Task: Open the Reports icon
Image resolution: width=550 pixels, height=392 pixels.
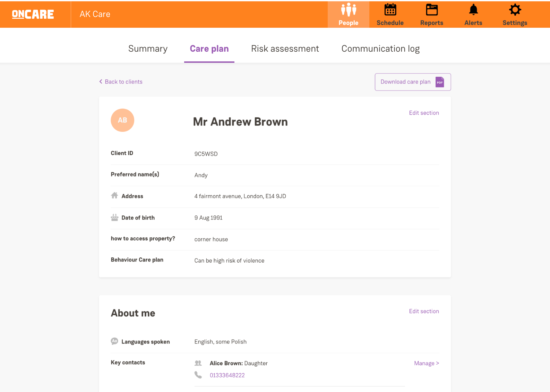Action: [x=431, y=10]
